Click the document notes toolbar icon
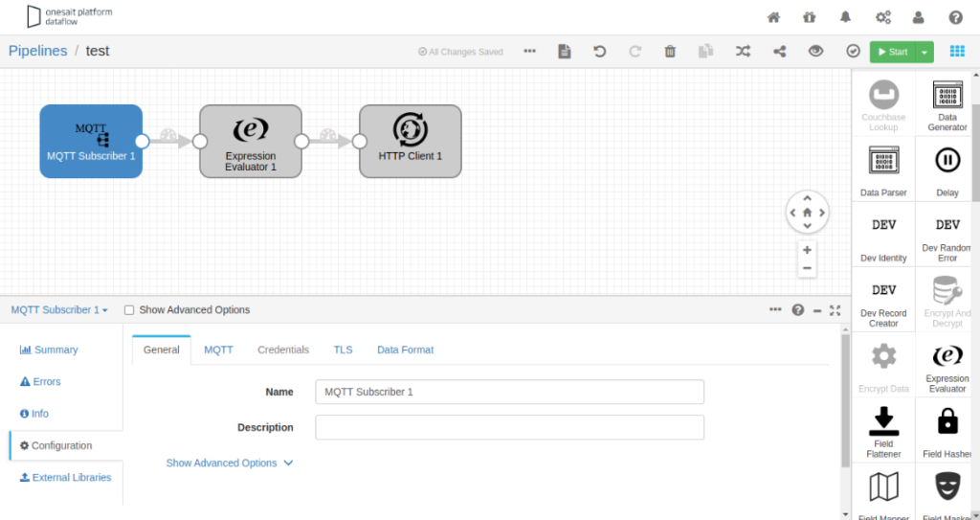The height and width of the screenshot is (520, 980). [565, 52]
